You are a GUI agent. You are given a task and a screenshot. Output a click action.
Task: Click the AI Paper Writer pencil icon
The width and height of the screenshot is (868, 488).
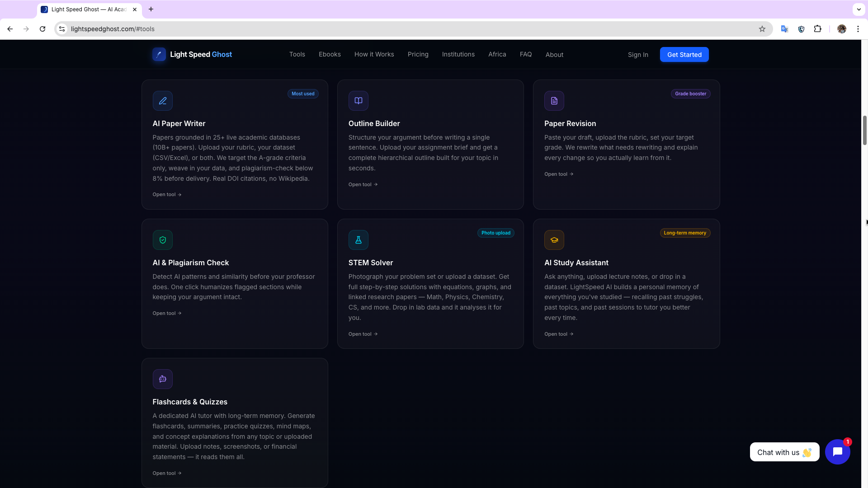click(x=163, y=101)
